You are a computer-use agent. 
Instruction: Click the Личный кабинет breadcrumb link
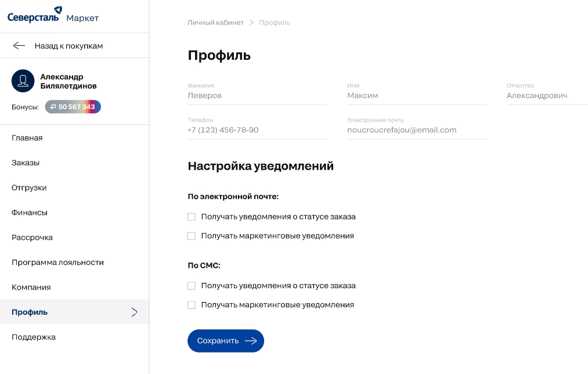click(215, 23)
